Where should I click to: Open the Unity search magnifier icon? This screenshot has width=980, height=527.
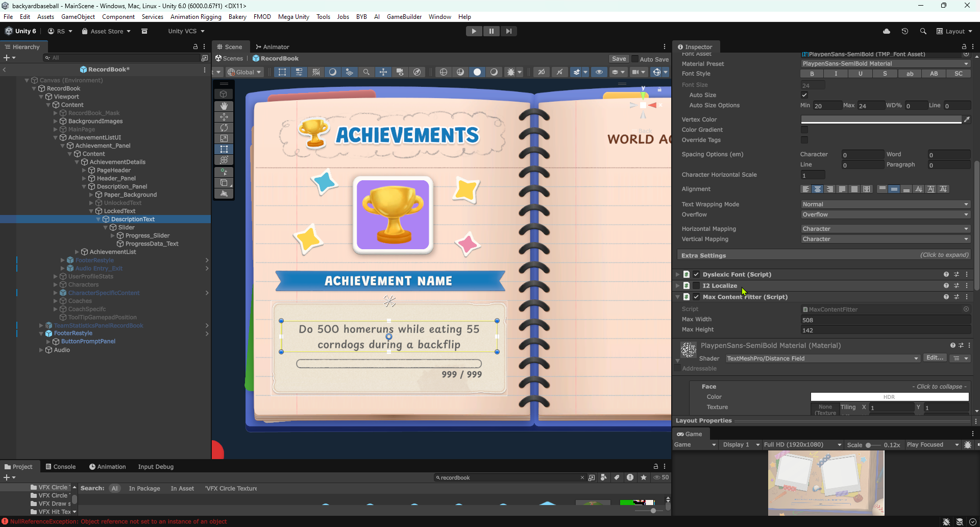[x=923, y=31]
